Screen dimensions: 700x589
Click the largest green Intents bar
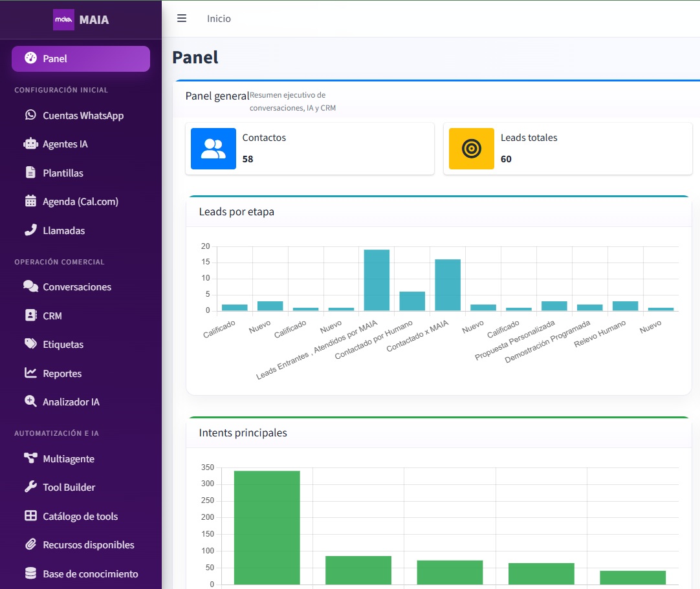(267, 528)
